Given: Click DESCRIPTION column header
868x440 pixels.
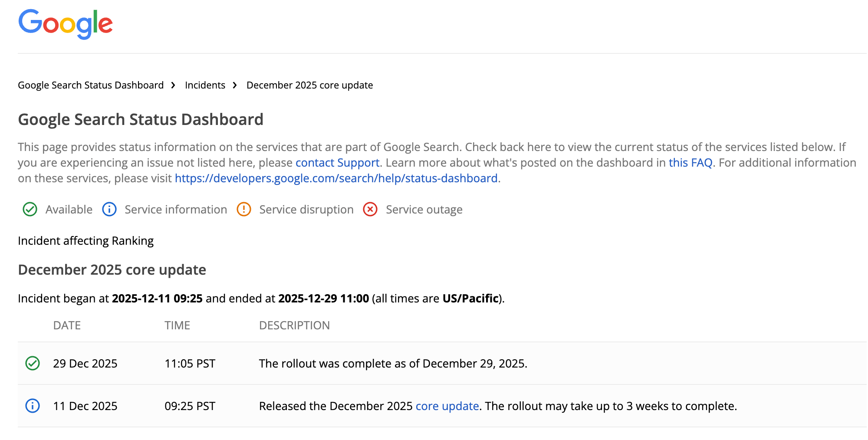Looking at the screenshot, I should pos(294,325).
